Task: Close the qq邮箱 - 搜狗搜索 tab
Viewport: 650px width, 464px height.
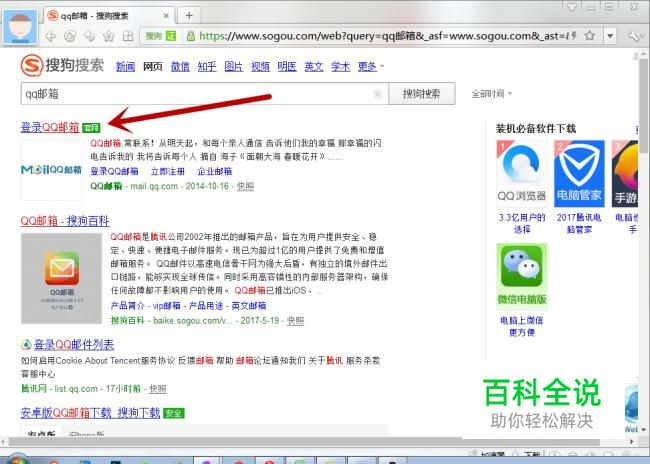Action: pyautogui.click(x=166, y=16)
